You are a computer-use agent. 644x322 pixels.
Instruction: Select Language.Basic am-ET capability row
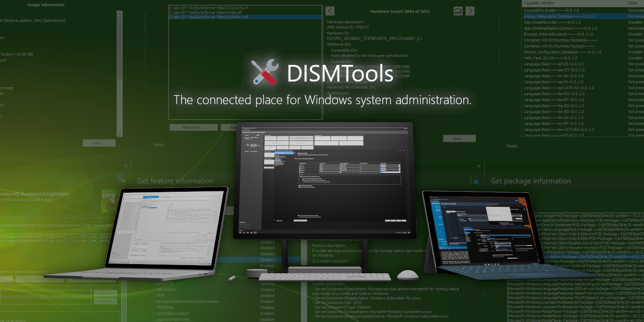coord(583,70)
